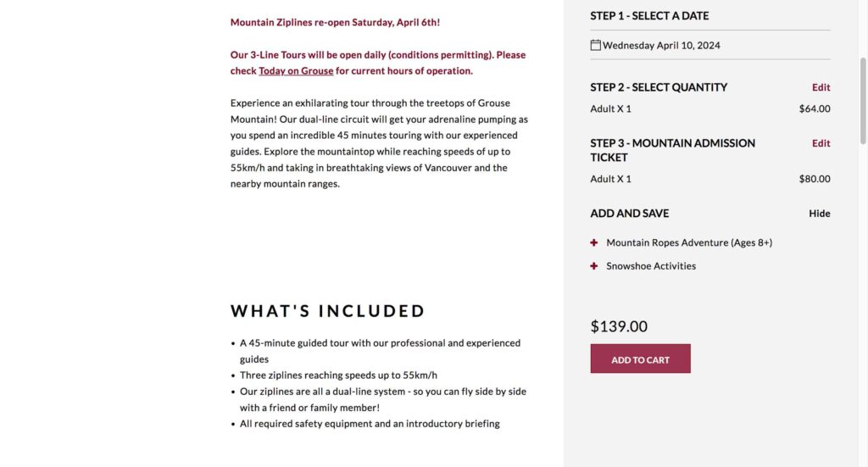Click the plus icon for Mountain Ropes Adventure
This screenshot has height=467, width=868.
point(594,242)
